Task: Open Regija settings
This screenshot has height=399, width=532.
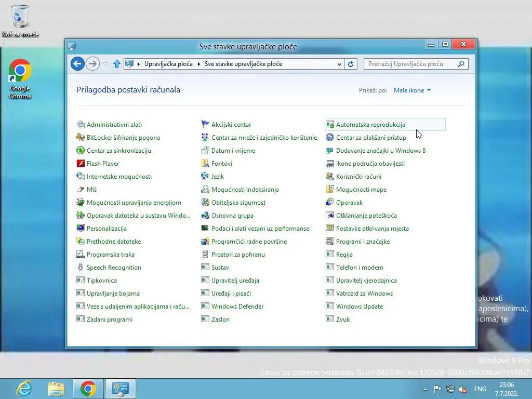Action: click(344, 255)
